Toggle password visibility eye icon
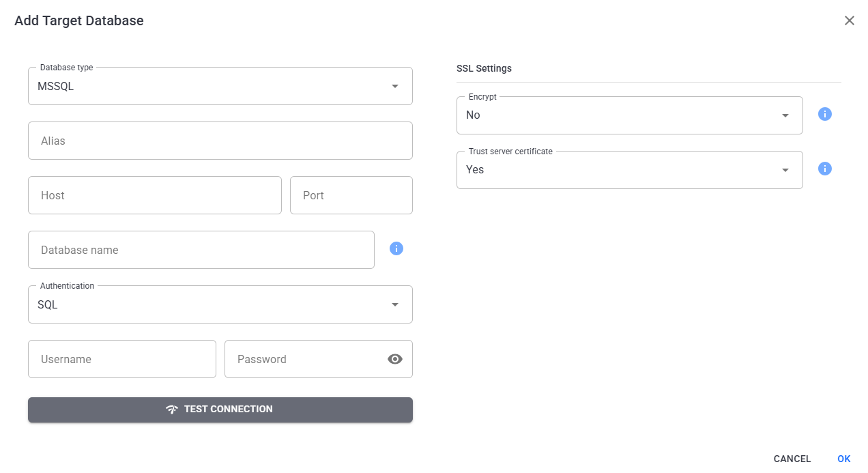The image size is (868, 473). (x=395, y=359)
